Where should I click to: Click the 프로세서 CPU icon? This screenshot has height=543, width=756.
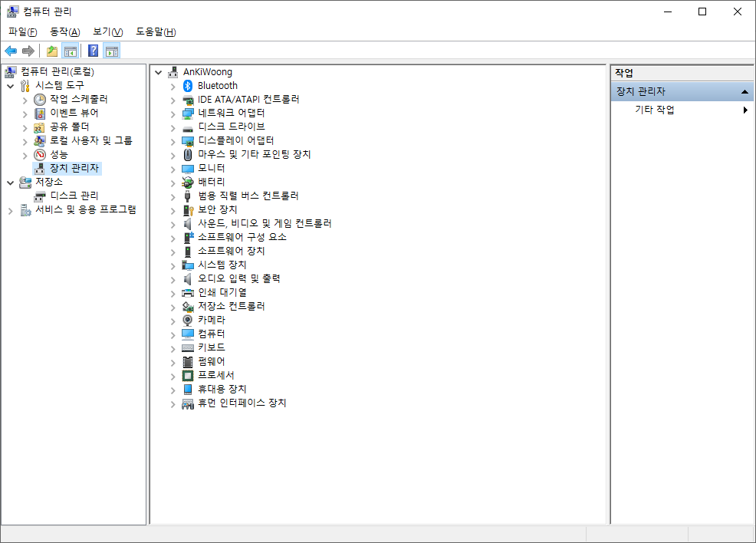[188, 376]
